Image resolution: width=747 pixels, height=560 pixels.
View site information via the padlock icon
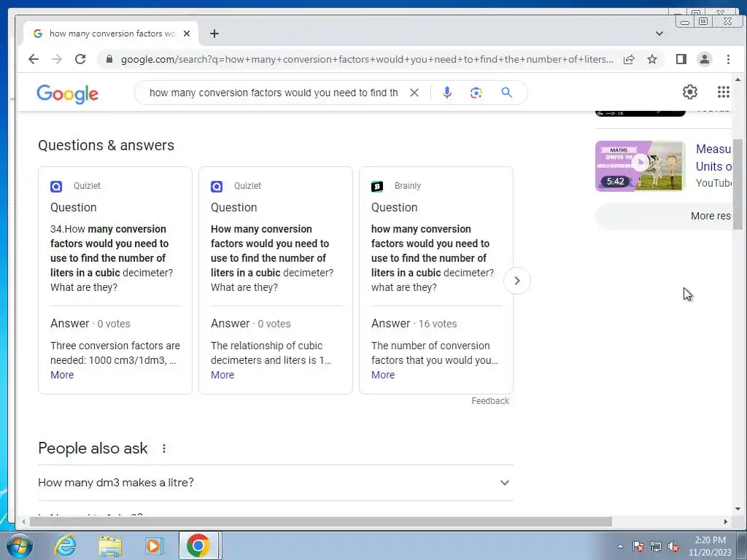(109, 59)
